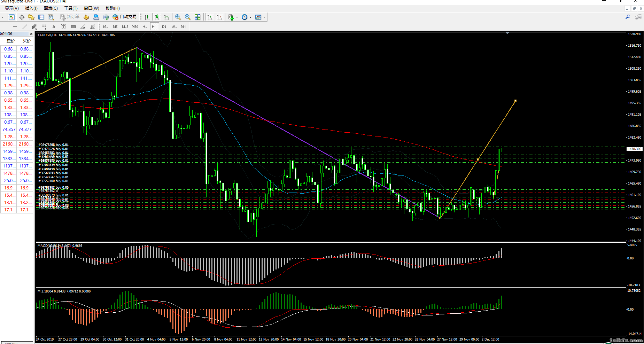Image resolution: width=644 pixels, height=344 pixels.
Task: Select the vertical line drawing tool
Action: (x=5, y=26)
